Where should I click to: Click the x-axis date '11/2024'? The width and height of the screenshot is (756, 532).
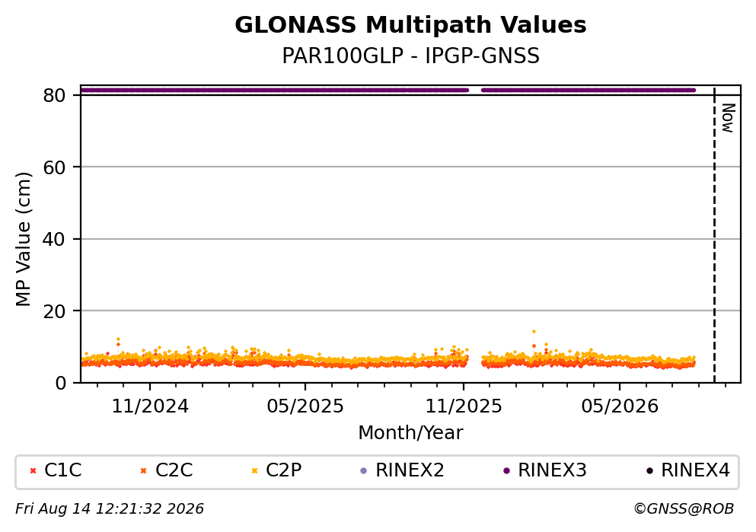point(150,406)
